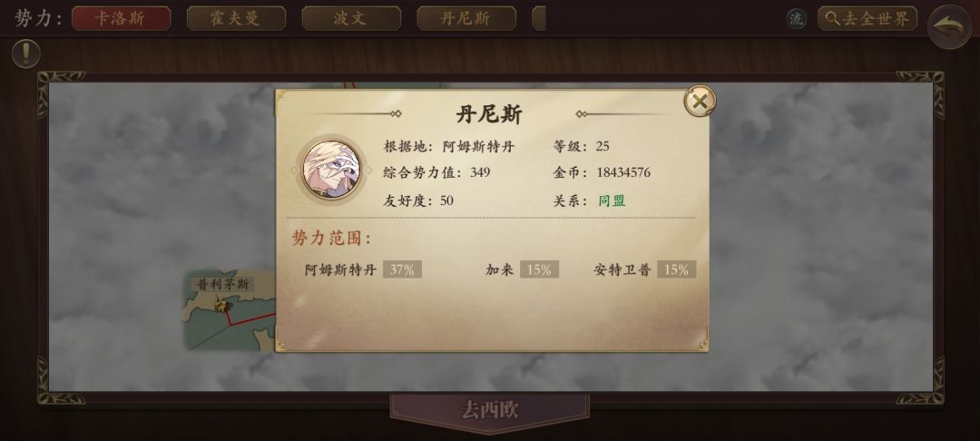Click the partially hidden fifth faction tab
Viewport: 980px width, 441px height.
tap(539, 19)
